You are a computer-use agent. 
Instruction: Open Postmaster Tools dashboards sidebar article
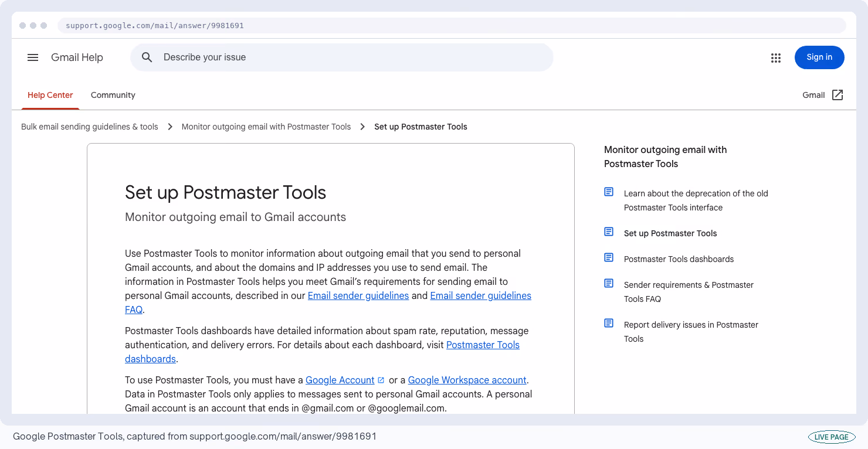(x=679, y=259)
